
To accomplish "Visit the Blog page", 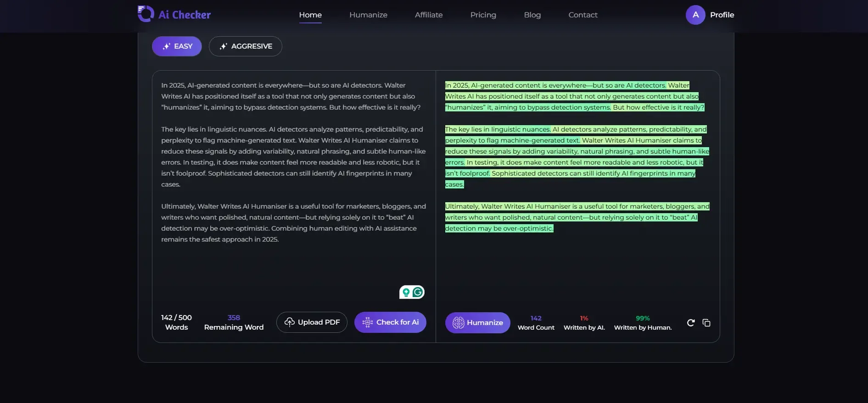I will 532,15.
